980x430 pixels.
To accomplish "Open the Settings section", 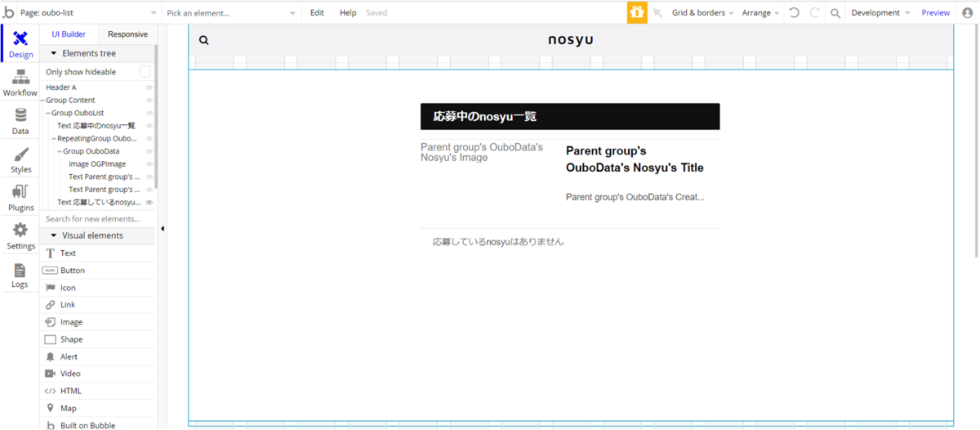I will coord(20,237).
